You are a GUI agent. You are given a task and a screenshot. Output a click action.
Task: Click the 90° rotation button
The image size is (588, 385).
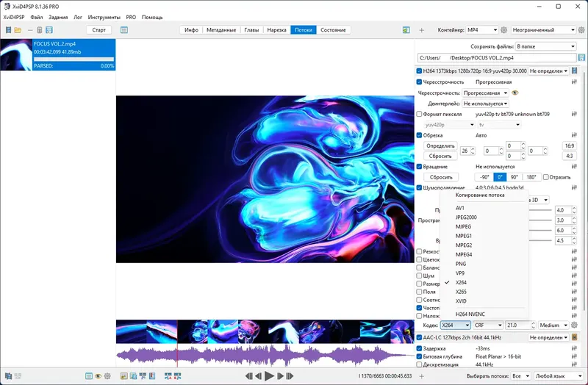click(514, 177)
